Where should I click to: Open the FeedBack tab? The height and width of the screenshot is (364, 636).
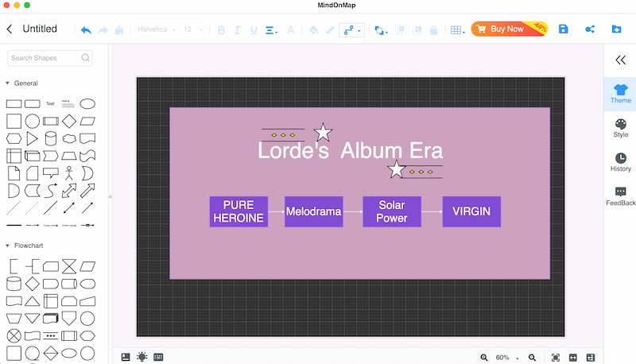621,196
